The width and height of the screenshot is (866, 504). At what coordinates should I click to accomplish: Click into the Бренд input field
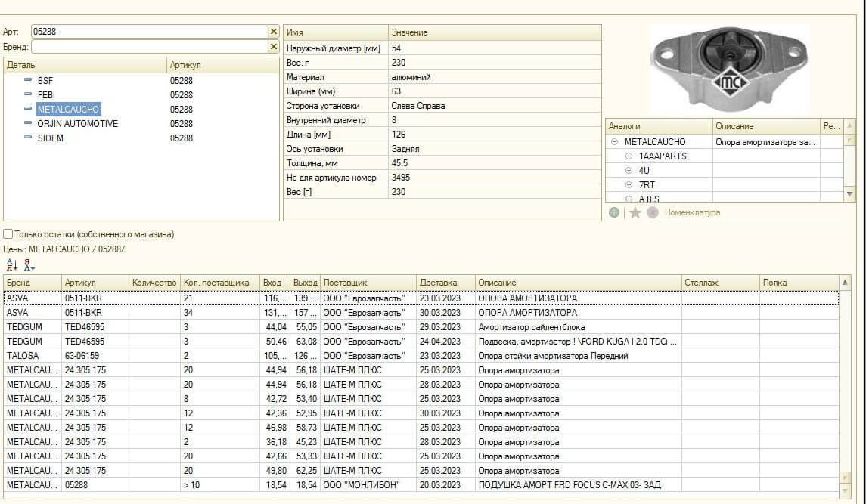149,47
